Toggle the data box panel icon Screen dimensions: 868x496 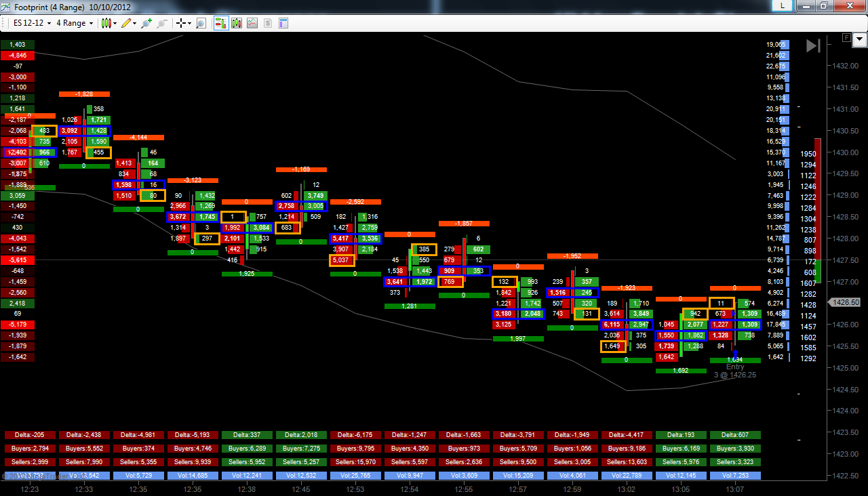click(283, 23)
